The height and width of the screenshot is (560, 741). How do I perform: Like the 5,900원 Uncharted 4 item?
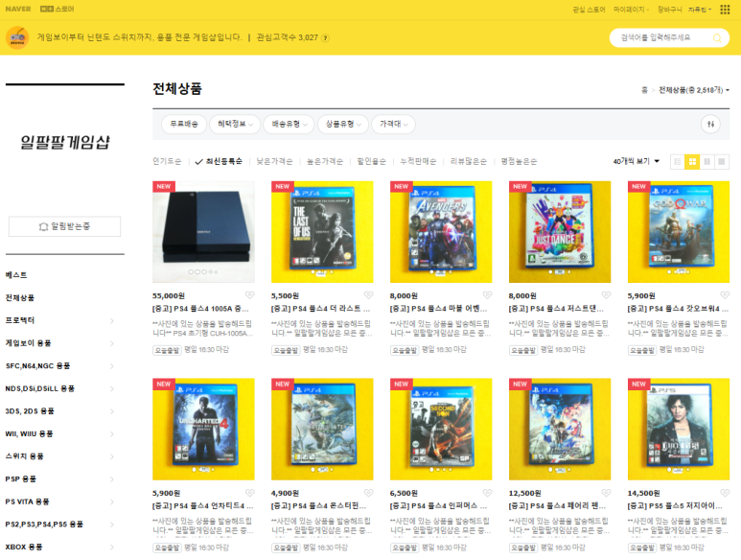coord(249,493)
